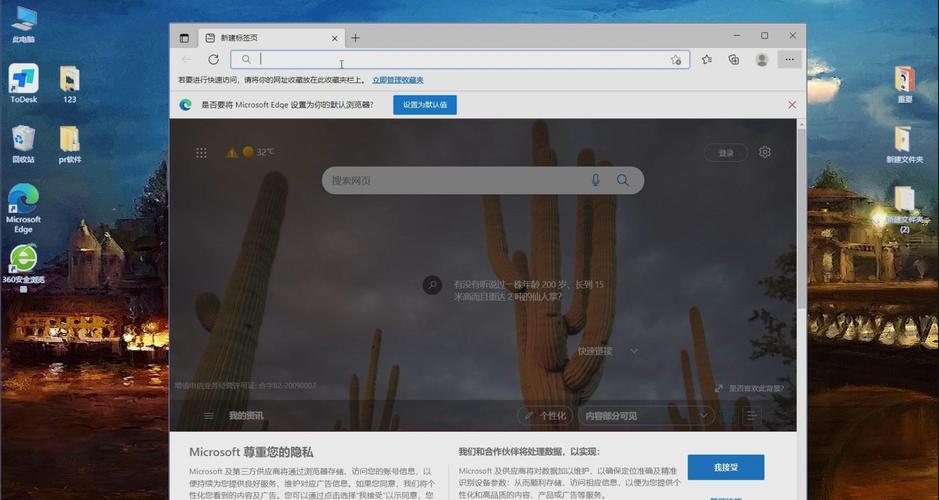Click the 个性化 button
The width and height of the screenshot is (939, 500).
pos(544,416)
